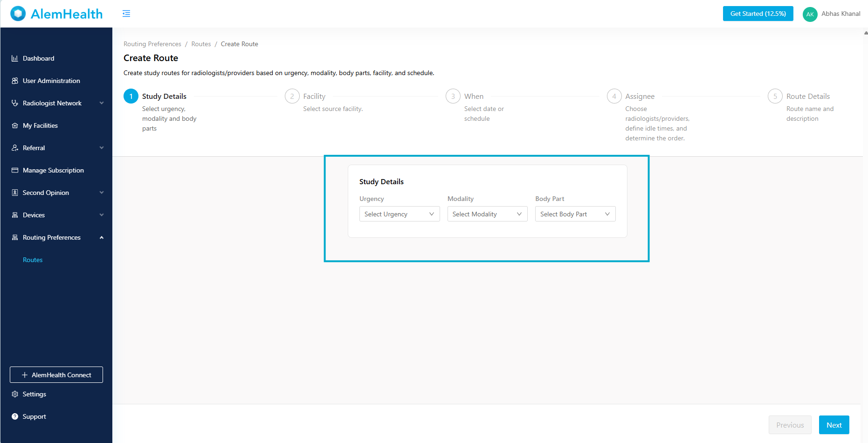Click the Settings gear icon
The image size is (868, 443).
[15, 394]
